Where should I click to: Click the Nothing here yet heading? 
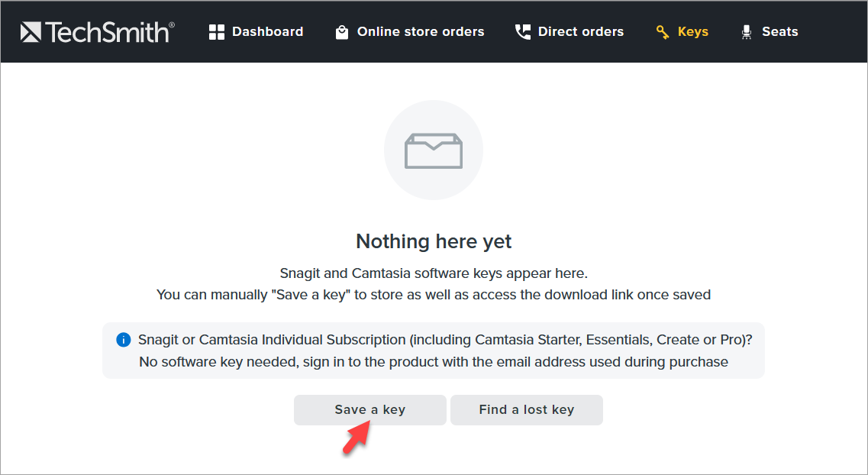point(433,241)
